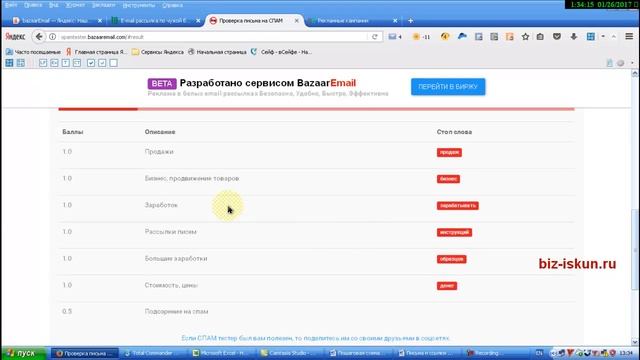Switch to the 'E-mail рассылка' tab
Image resolution: width=640 pixels, height=360 pixels.
click(153, 20)
